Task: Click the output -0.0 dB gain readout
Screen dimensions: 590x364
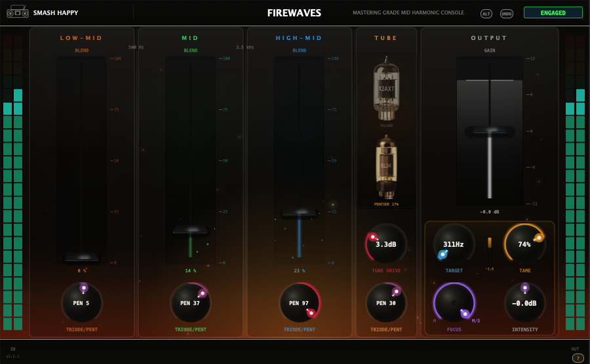Action: [490, 212]
